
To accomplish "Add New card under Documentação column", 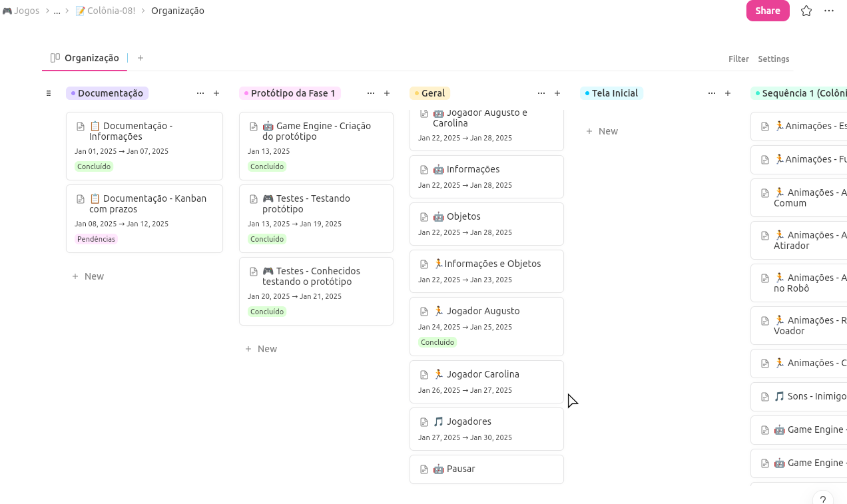I will (88, 276).
